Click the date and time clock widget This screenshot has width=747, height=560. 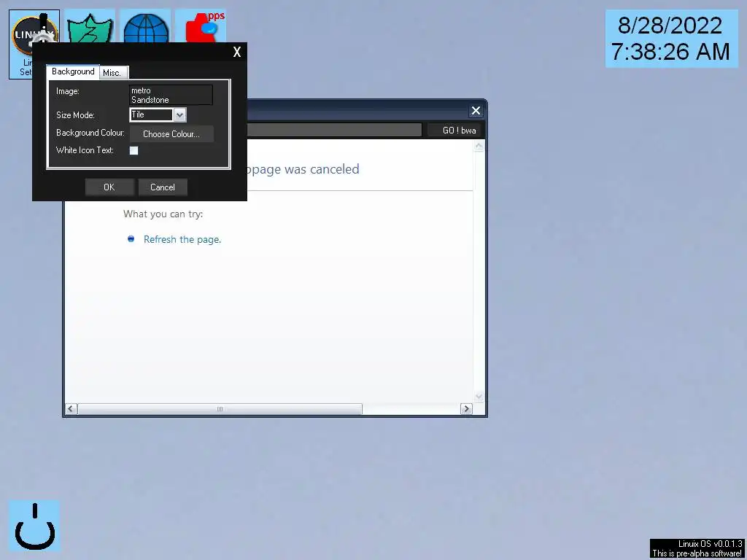click(671, 39)
